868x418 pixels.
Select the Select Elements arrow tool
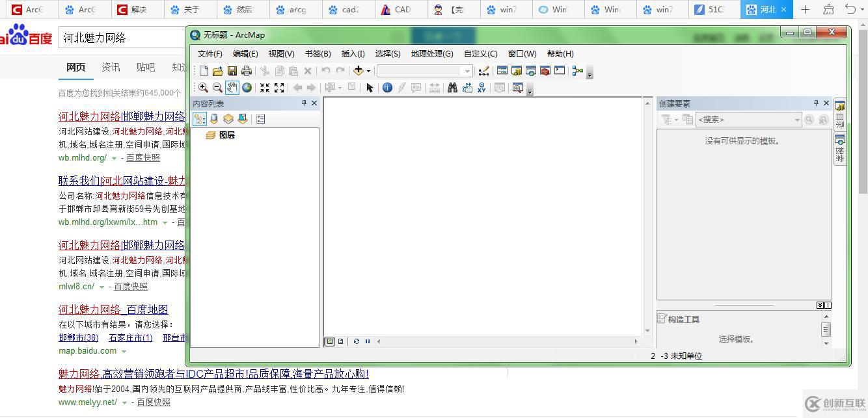pos(370,88)
